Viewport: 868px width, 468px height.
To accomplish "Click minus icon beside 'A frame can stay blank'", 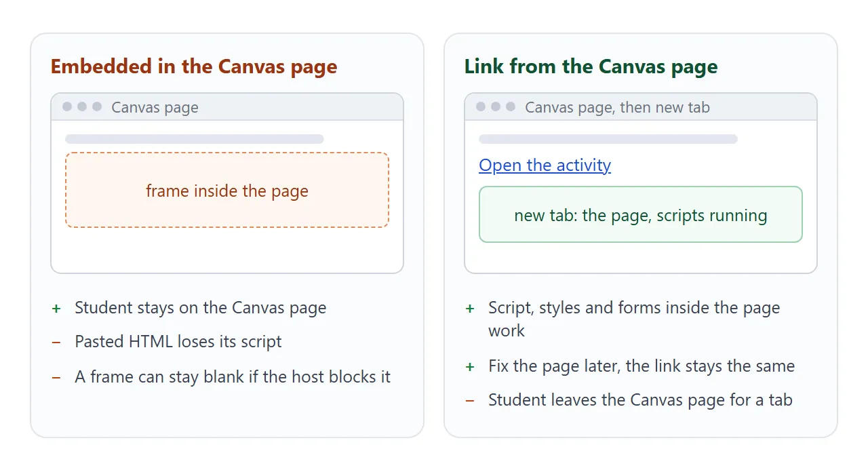I will (56, 377).
